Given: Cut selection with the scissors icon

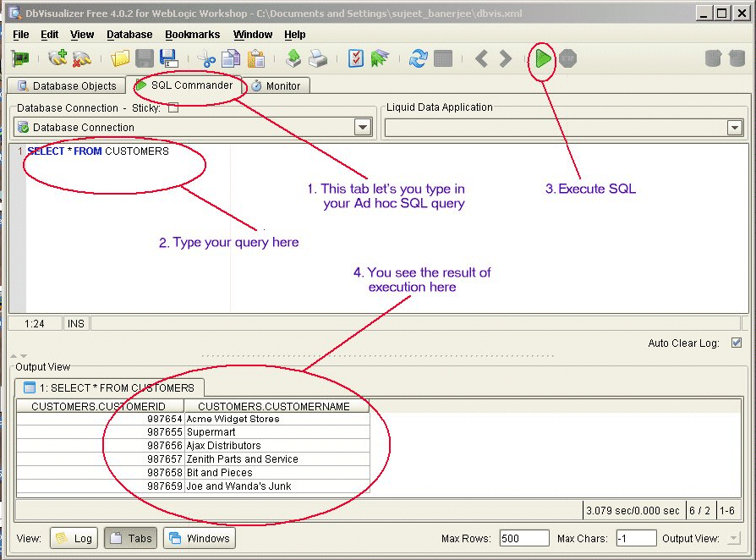Looking at the screenshot, I should pyautogui.click(x=207, y=59).
